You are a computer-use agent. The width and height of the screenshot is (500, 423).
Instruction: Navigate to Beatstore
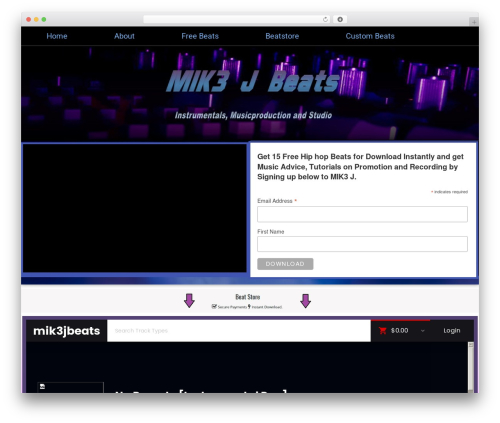(x=282, y=36)
